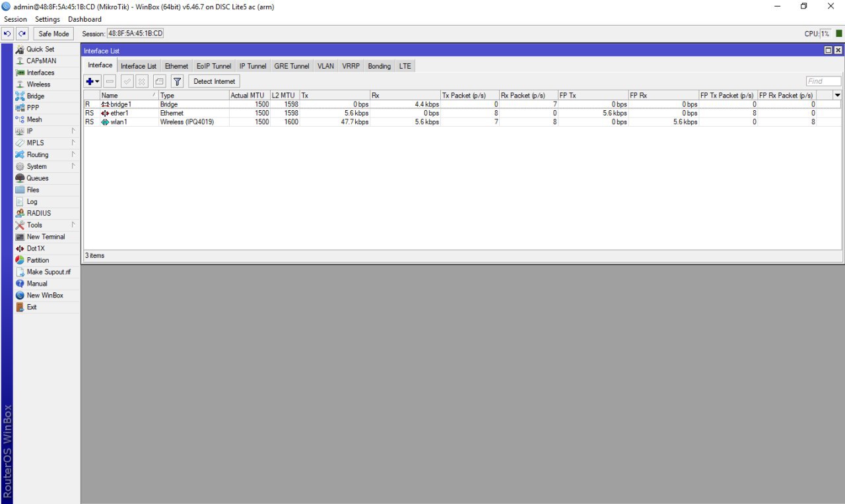The image size is (845, 504).
Task: Switch to the LTE tab
Action: tap(405, 66)
